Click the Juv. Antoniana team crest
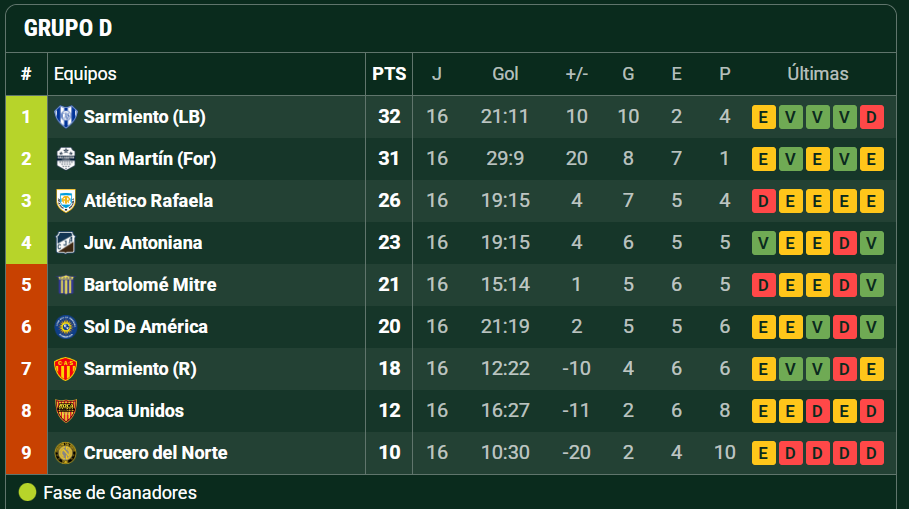 pyautogui.click(x=65, y=243)
